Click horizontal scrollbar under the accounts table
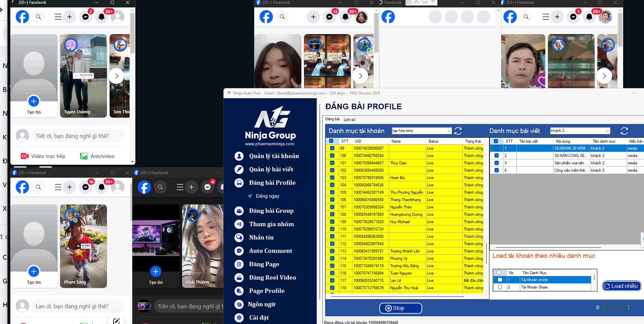 pos(397,296)
